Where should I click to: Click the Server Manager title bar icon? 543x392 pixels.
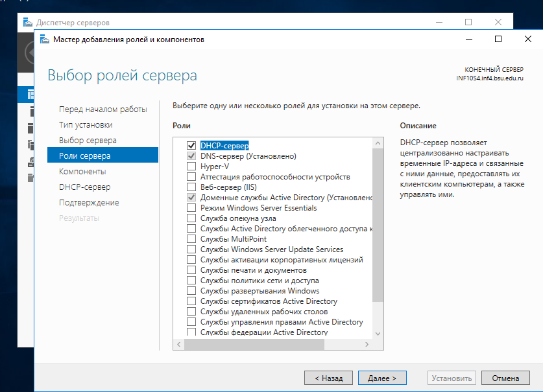click(28, 23)
